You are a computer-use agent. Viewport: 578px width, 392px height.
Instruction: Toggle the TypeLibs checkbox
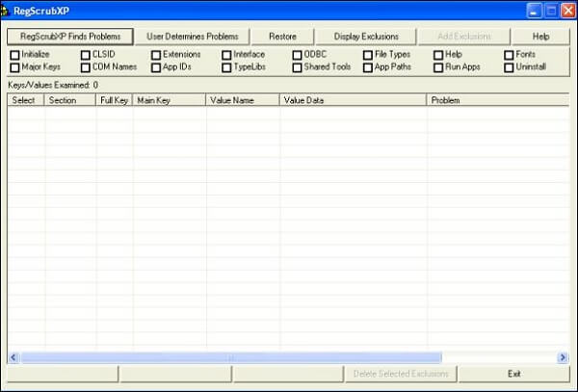point(226,67)
